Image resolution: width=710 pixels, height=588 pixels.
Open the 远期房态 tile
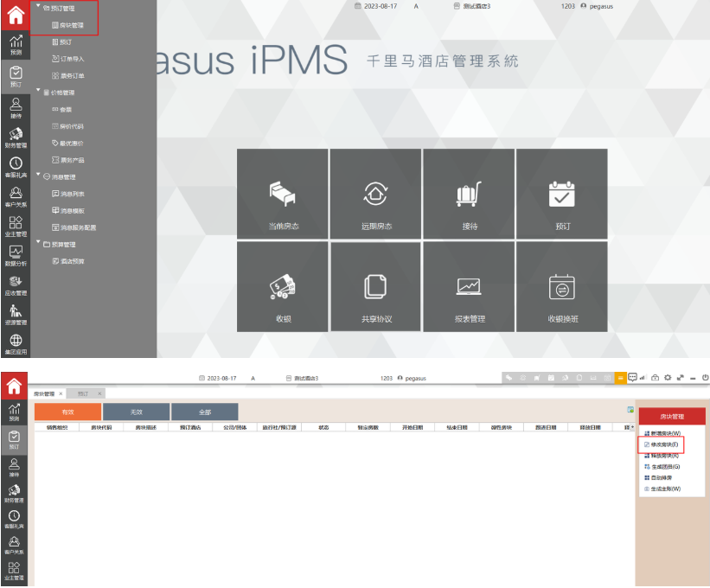[x=376, y=194]
